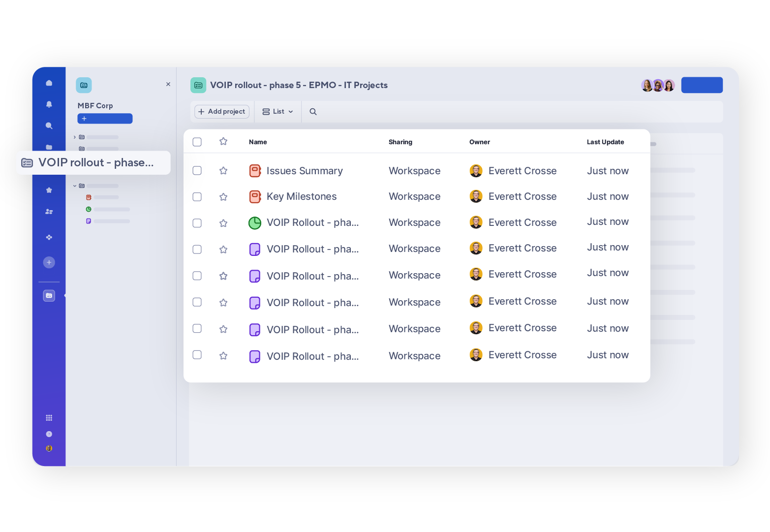The height and width of the screenshot is (532, 770).
Task: Click the MBF Corp workspace avatar
Action: coord(84,85)
